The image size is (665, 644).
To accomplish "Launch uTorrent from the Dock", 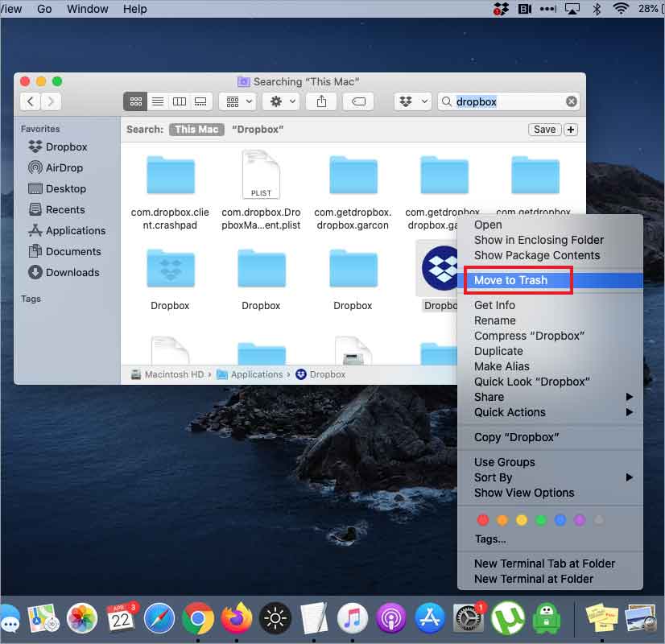I will [x=507, y=619].
